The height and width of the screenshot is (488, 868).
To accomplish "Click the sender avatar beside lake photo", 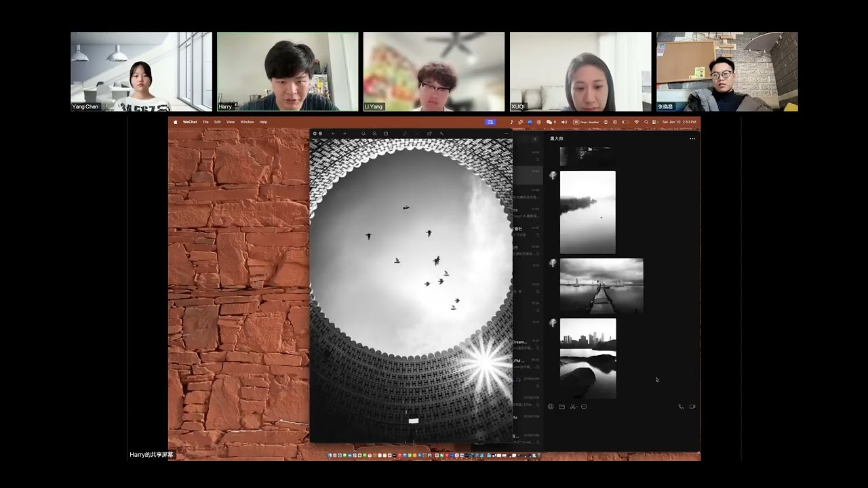I will pos(553,175).
